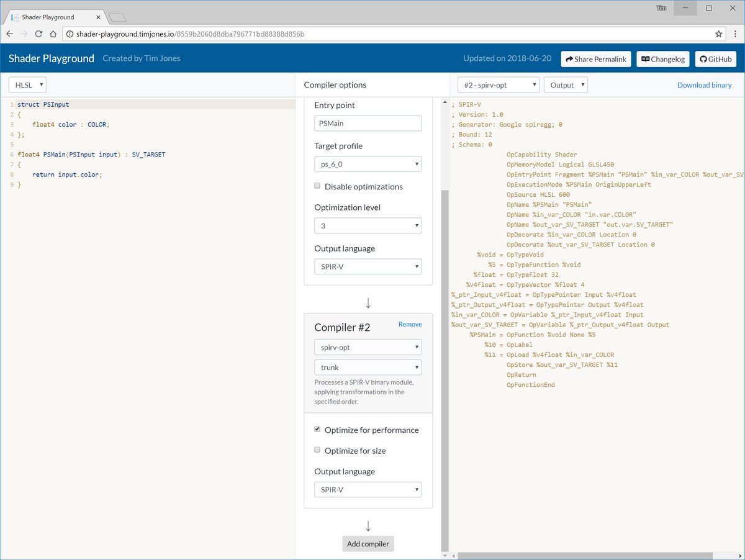Maximize the browser window
745x560 pixels.
click(708, 8)
